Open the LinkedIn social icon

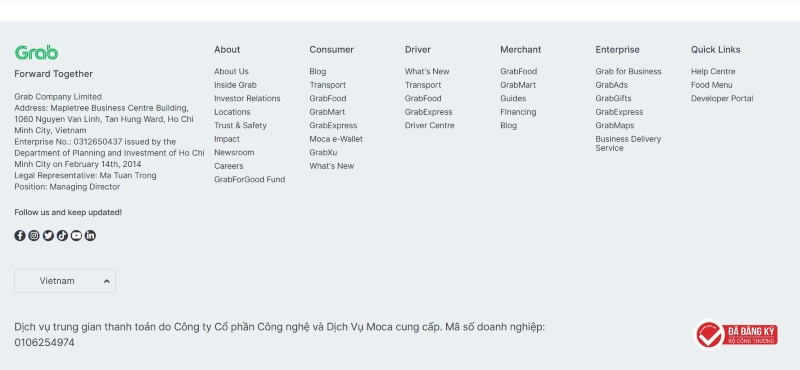(x=90, y=235)
